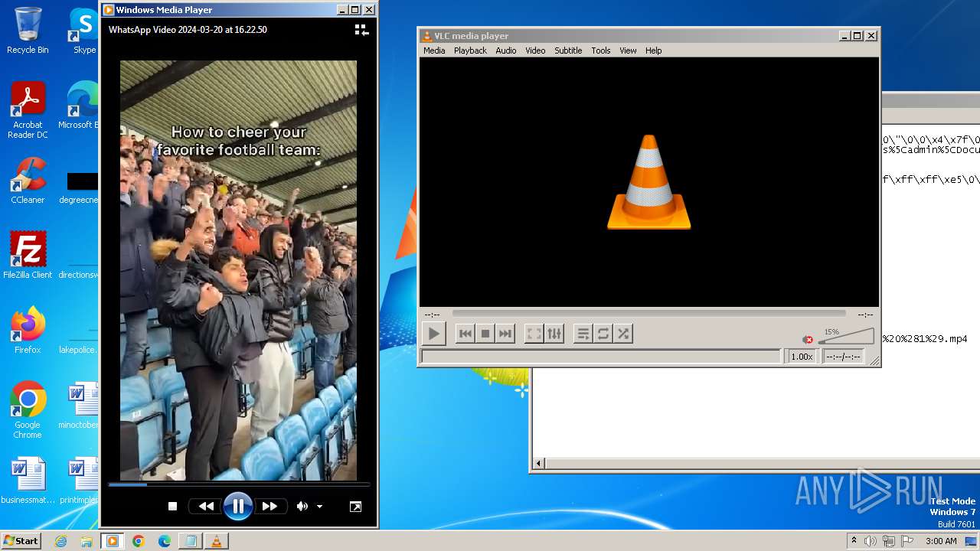Open the VLC Media menu
Image resolution: width=980 pixels, height=551 pixels.
(x=434, y=51)
